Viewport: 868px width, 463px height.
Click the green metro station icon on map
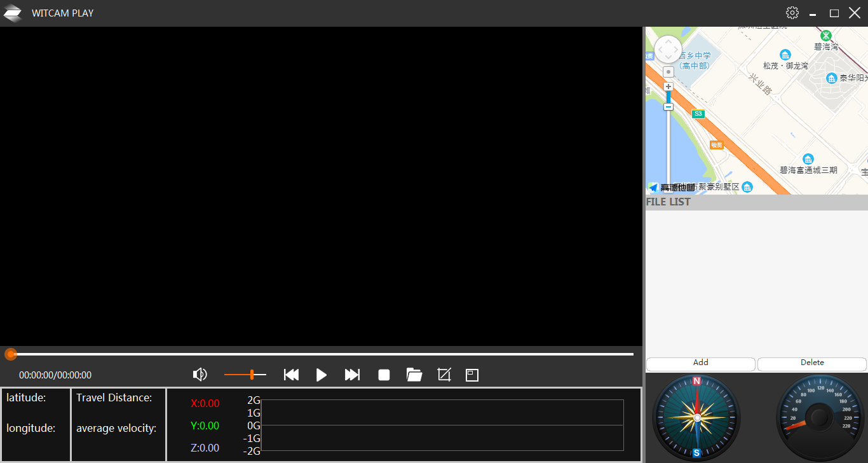(825, 36)
